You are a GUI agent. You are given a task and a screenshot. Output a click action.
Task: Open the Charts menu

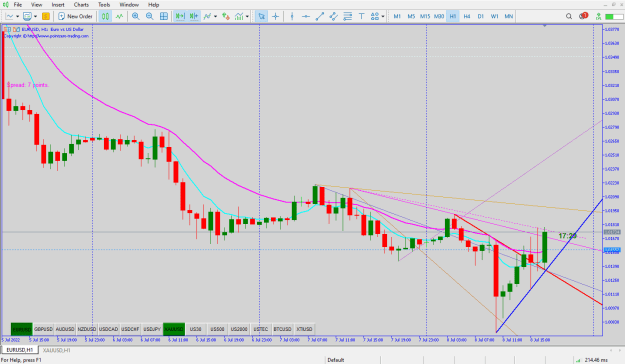click(81, 5)
